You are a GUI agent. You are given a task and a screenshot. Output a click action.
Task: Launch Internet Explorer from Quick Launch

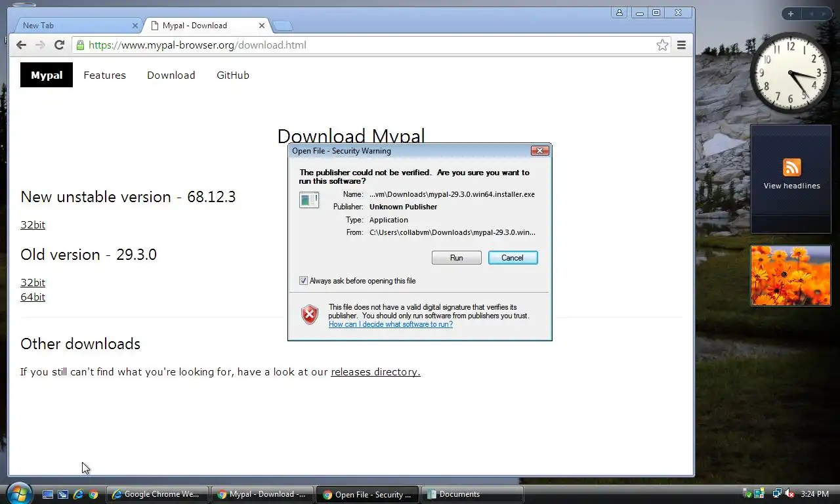(x=78, y=494)
